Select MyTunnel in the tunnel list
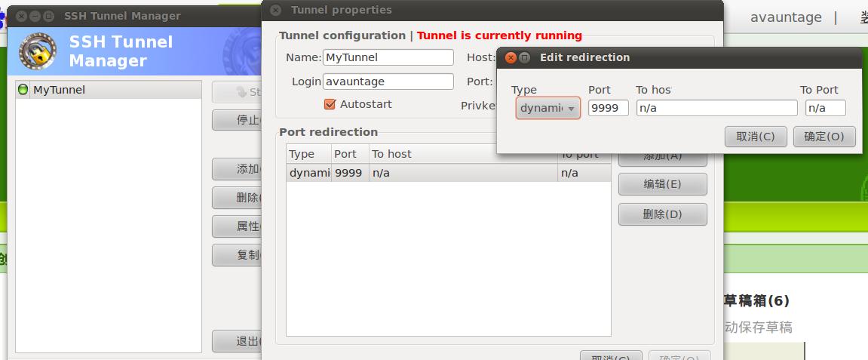This screenshot has width=868, height=360. point(109,90)
